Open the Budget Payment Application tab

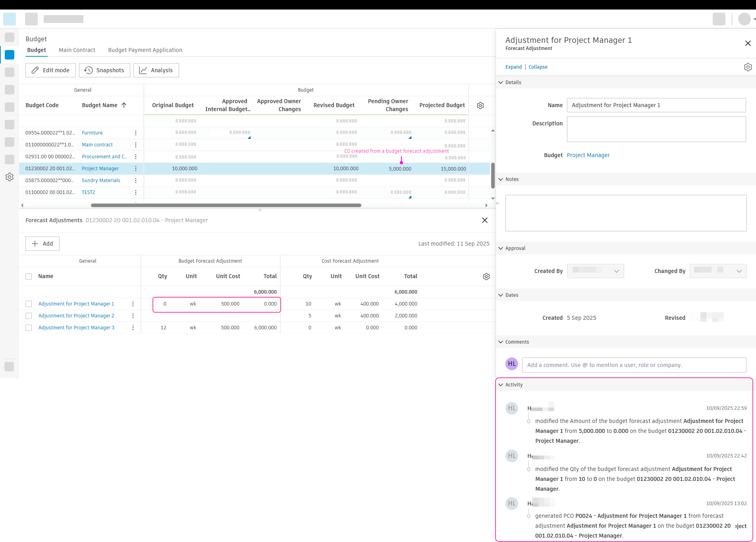[145, 50]
